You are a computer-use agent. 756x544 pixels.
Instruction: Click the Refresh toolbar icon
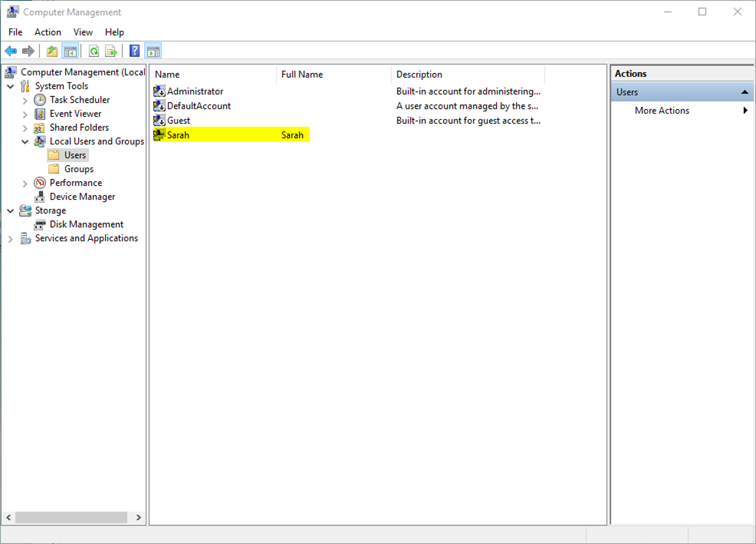pos(94,51)
